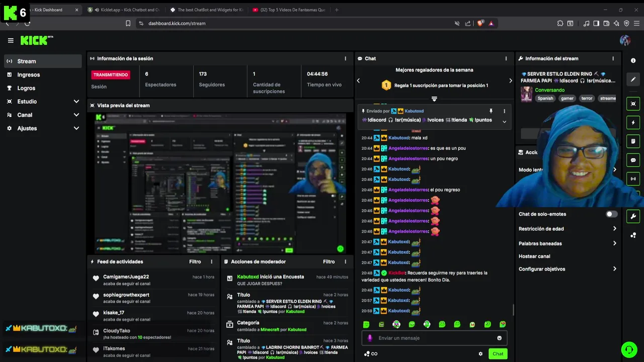
Task: Select the last heart-eyes emote in quick row
Action: (503, 324)
